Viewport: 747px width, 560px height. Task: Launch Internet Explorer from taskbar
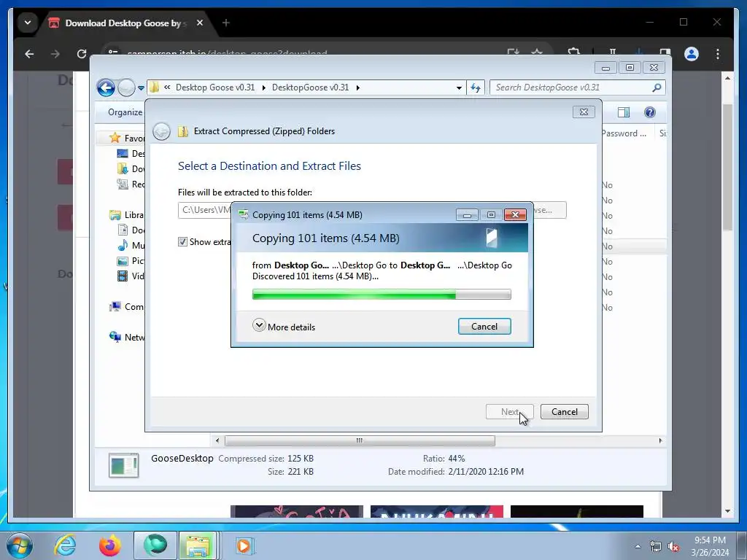(x=65, y=545)
